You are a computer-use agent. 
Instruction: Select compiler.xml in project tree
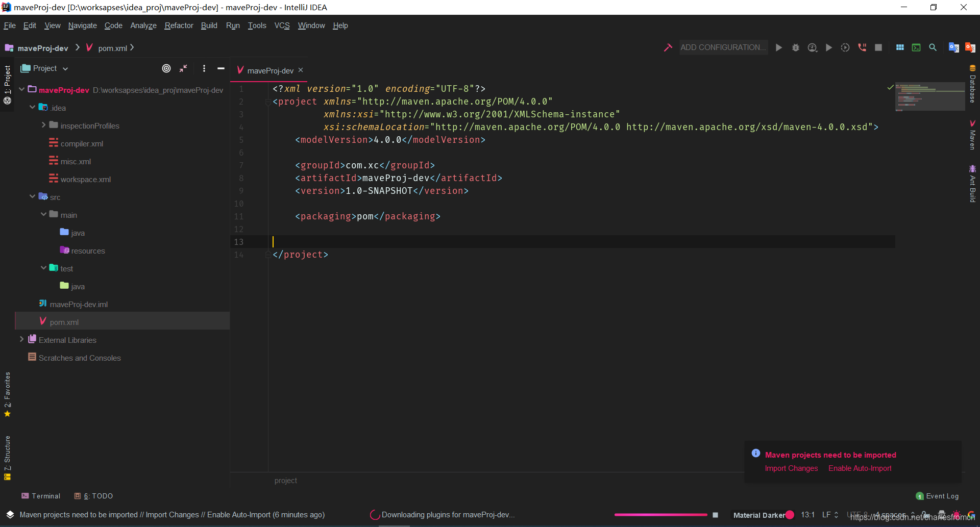click(82, 144)
